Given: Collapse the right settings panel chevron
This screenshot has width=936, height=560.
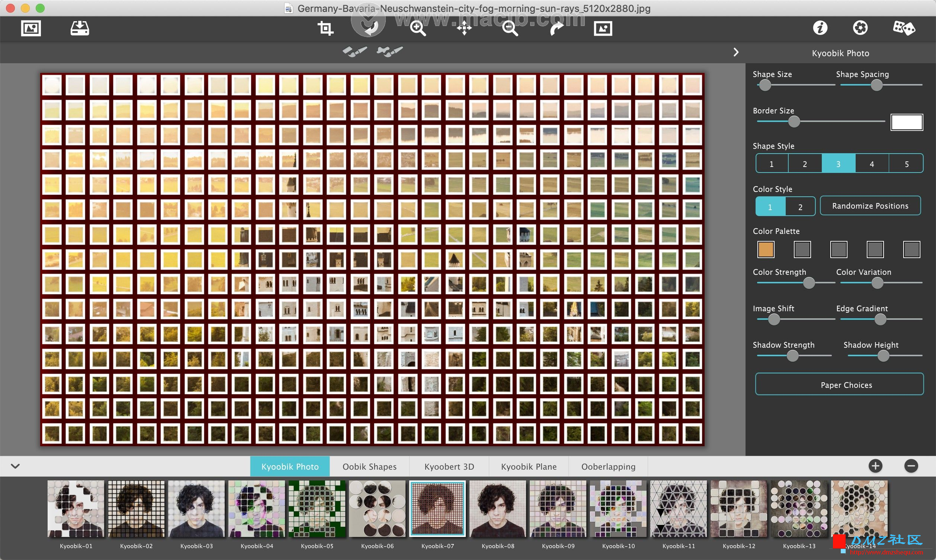Looking at the screenshot, I should coord(736,52).
